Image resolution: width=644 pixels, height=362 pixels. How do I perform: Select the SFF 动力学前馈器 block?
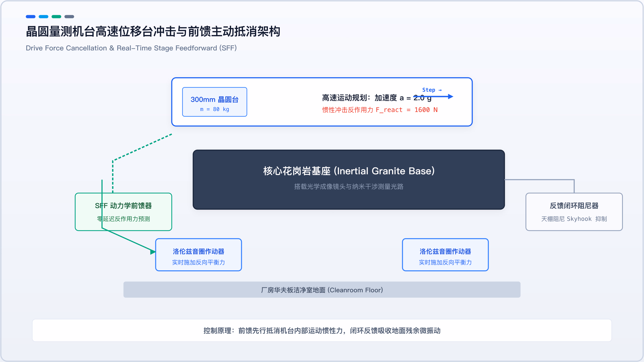[123, 212]
